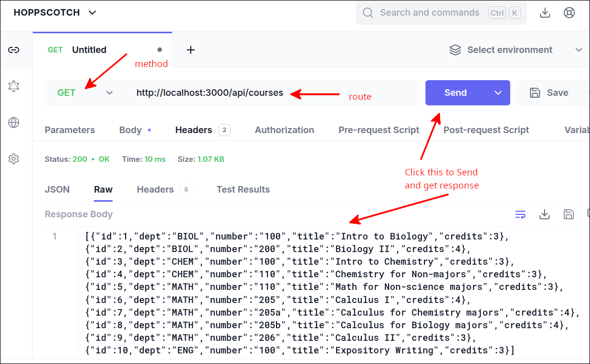Viewport: 590px width, 364px height.
Task: Open the support lifebuoy icon
Action: [x=569, y=13]
